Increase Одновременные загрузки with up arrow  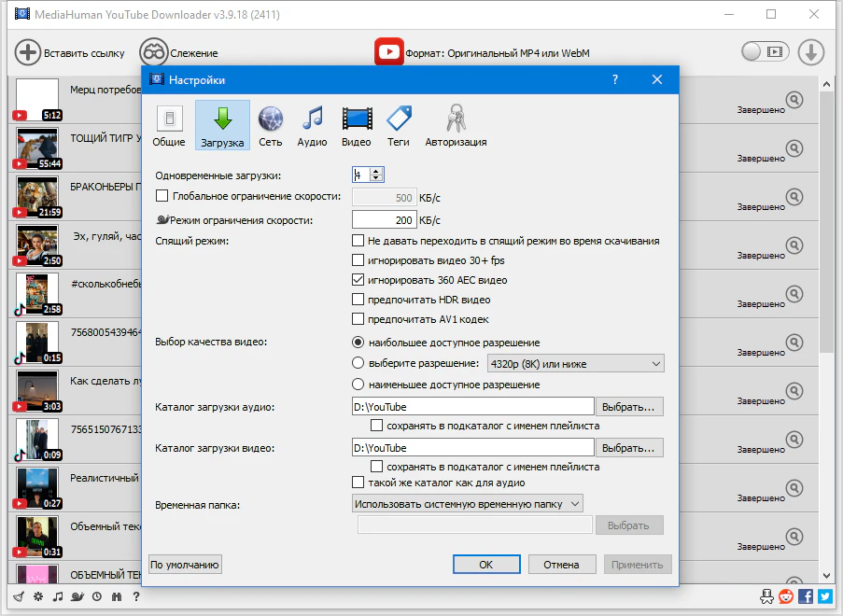pyautogui.click(x=376, y=171)
